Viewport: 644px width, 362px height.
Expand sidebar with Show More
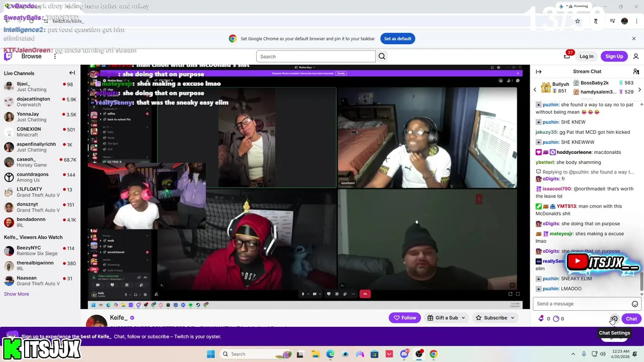[x=17, y=294]
